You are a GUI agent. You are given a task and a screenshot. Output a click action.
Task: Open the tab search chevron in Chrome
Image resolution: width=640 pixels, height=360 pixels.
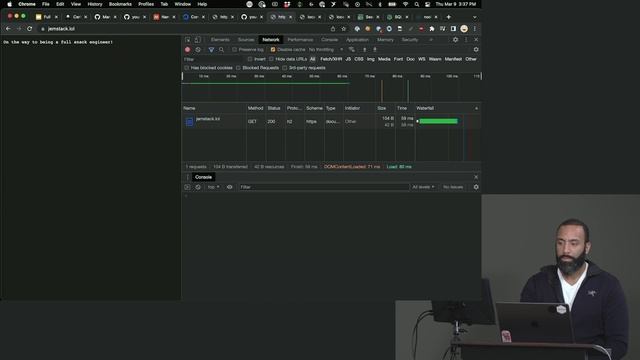coord(474,17)
